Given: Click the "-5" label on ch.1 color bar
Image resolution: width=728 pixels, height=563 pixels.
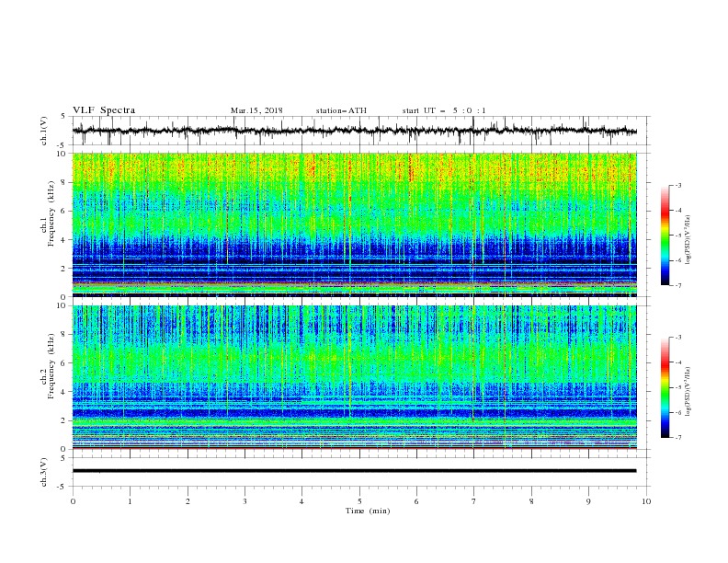Looking at the screenshot, I should (678, 236).
